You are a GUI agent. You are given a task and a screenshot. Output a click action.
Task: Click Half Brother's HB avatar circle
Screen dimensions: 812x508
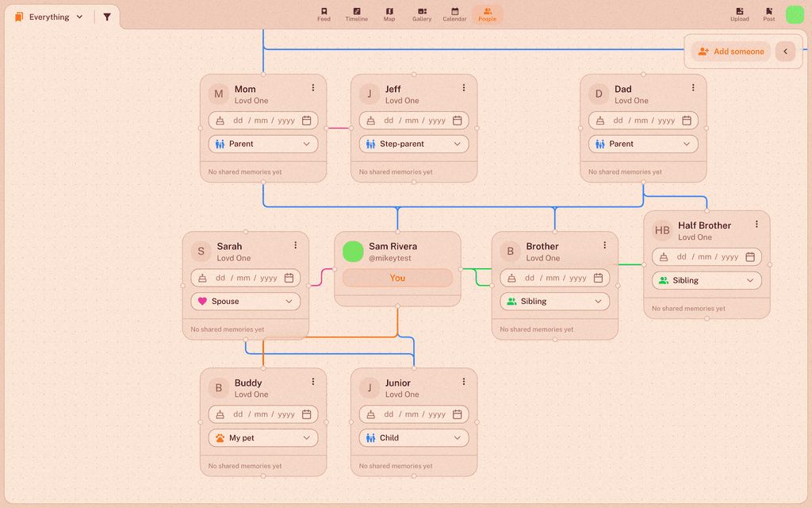[662, 231]
